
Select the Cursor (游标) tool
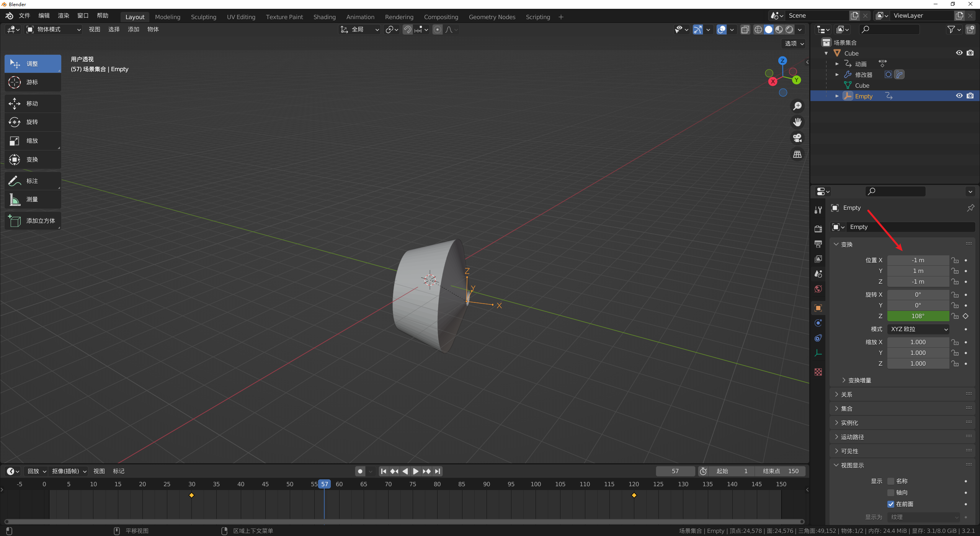click(33, 82)
